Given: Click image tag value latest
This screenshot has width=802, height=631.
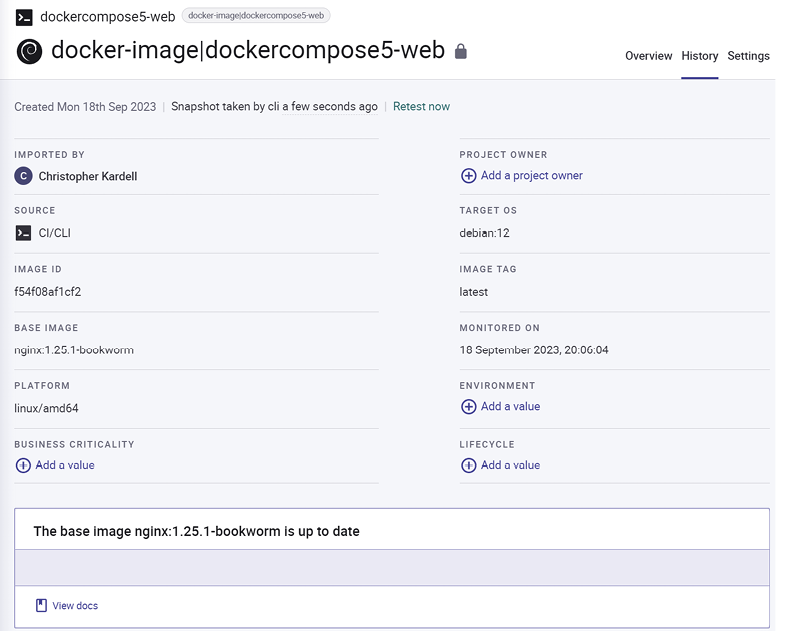Looking at the screenshot, I should 474,292.
